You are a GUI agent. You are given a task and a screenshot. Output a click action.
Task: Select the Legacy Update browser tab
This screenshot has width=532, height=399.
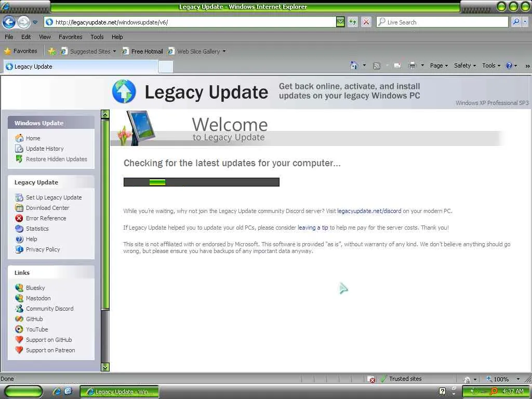(81, 66)
